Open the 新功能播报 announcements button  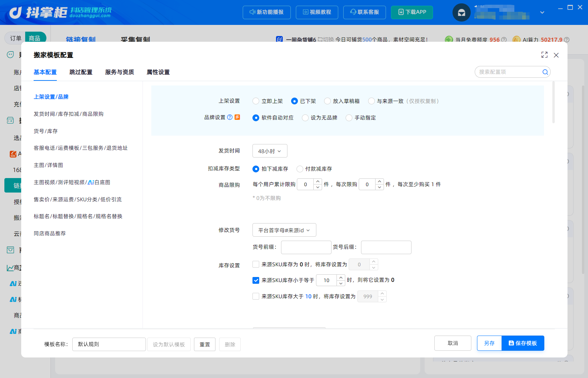(x=267, y=12)
